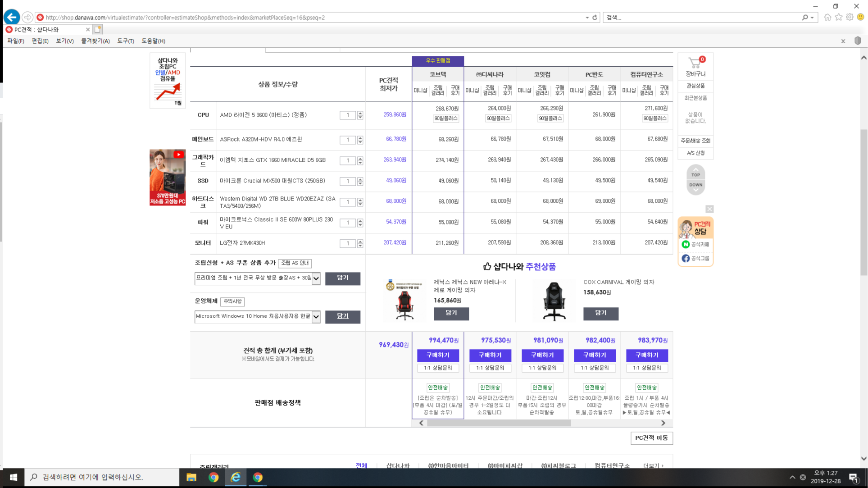Open the shopping cart icon
The height and width of the screenshot is (488, 868).
click(695, 64)
